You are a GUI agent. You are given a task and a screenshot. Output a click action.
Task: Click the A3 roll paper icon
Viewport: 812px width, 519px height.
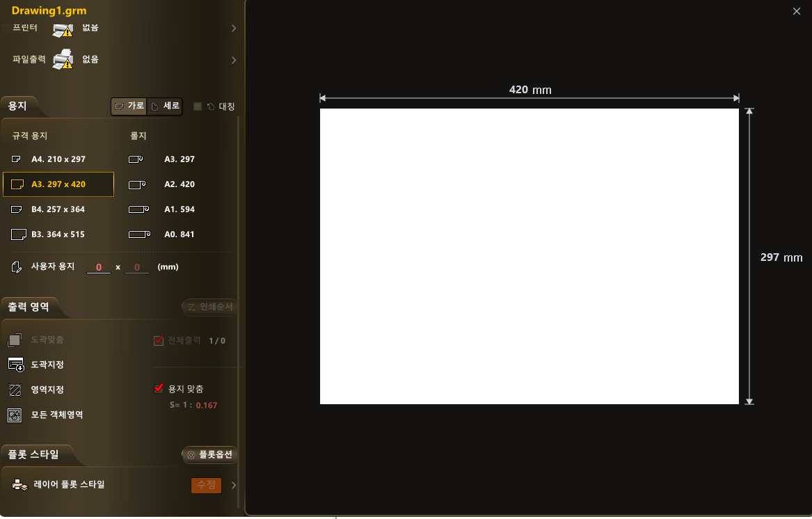click(x=136, y=159)
